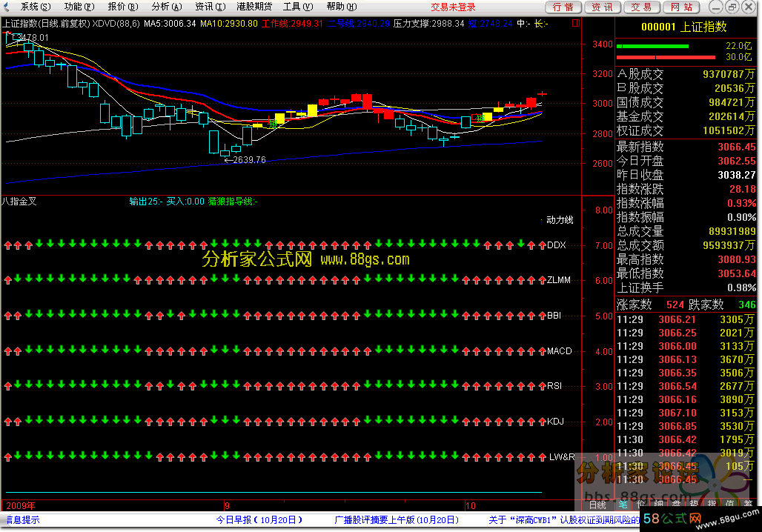This screenshot has height=532, width=762.
Task: Click the 资讯 button in title bar
Action: coord(602,7)
